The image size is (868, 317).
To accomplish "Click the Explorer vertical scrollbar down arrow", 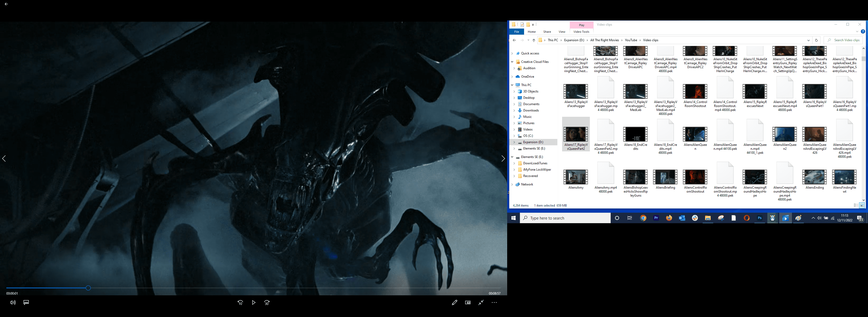I will coord(863,200).
